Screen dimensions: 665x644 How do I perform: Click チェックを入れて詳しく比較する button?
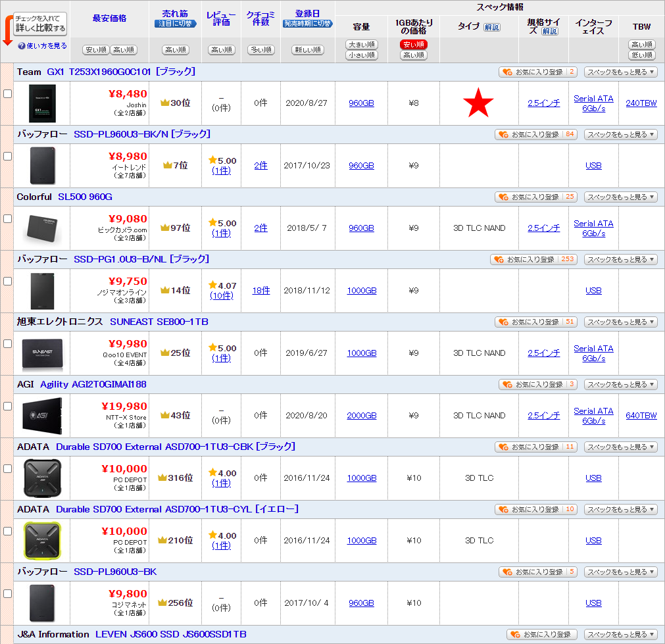click(x=40, y=24)
